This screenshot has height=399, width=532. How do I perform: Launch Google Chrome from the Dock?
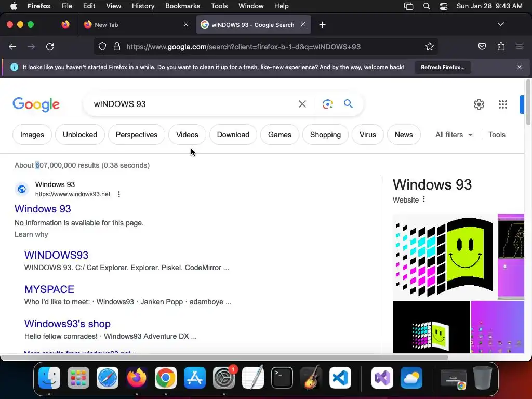[x=166, y=378]
